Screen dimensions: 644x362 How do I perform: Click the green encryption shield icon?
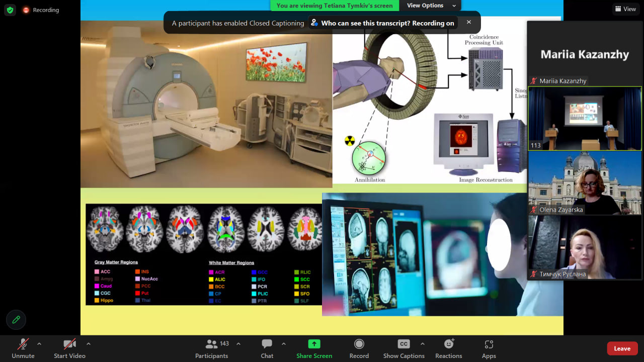10,10
